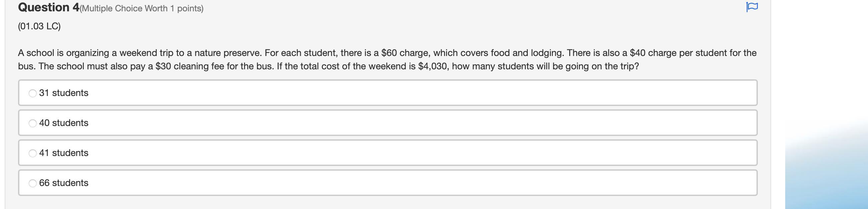Click empty space inside the 66 students box
The height and width of the screenshot is (209, 868).
coord(404,183)
